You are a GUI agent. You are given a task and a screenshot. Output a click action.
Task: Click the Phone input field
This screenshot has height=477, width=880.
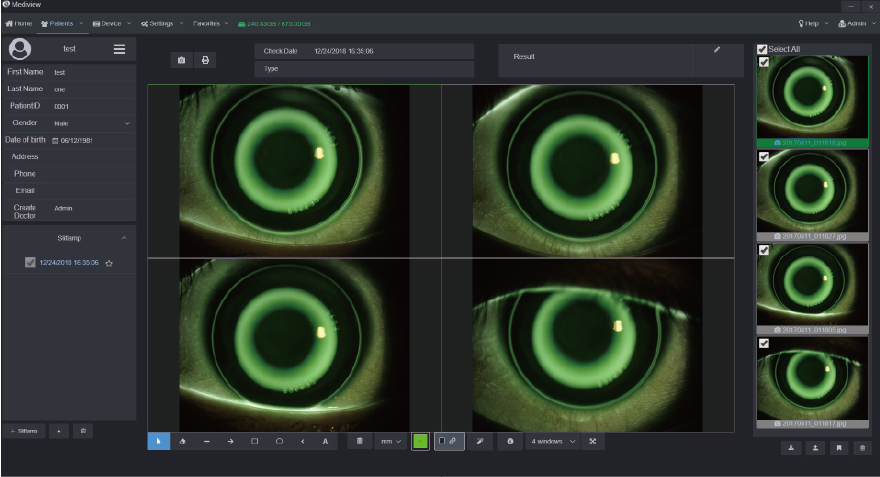click(x=93, y=173)
